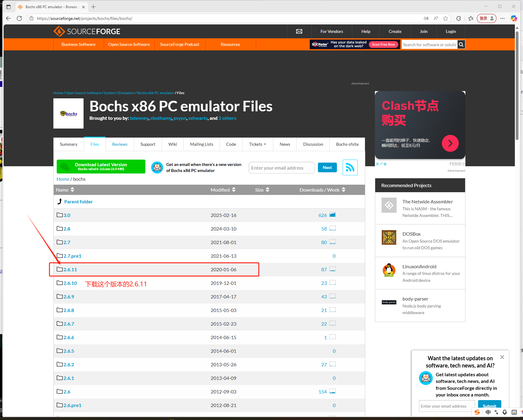
Task: Close the ad with X icon
Action: coord(377,164)
